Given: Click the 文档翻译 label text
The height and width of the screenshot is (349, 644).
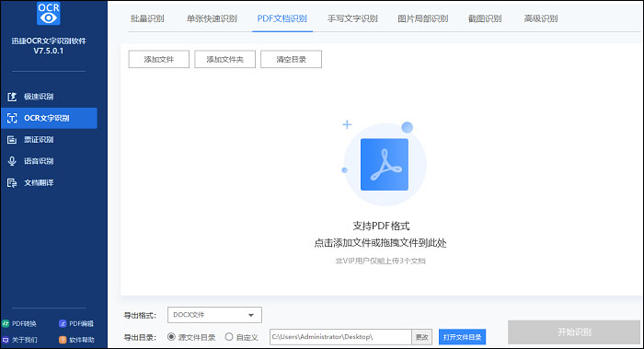Looking at the screenshot, I should (39, 182).
